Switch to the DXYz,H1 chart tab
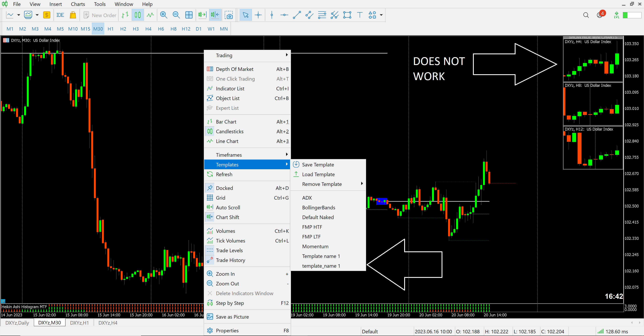This screenshot has width=644, height=336. tap(79, 323)
